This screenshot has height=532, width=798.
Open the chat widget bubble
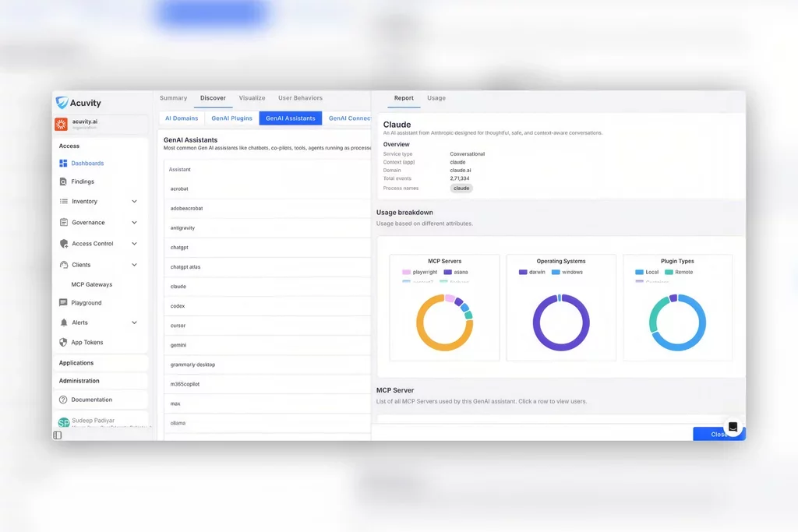point(733,427)
